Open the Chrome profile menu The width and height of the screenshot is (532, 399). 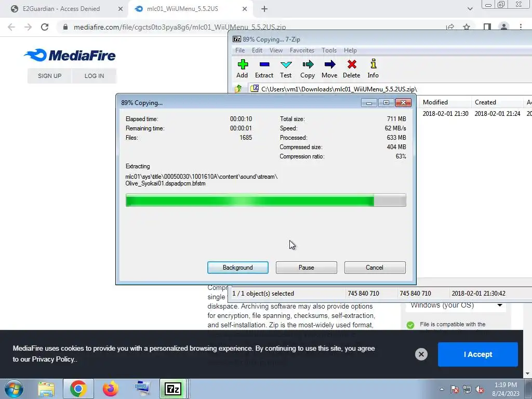(x=504, y=27)
